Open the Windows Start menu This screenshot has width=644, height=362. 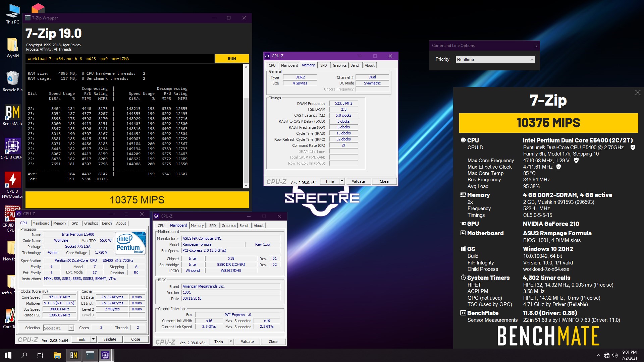pyautogui.click(x=8, y=355)
